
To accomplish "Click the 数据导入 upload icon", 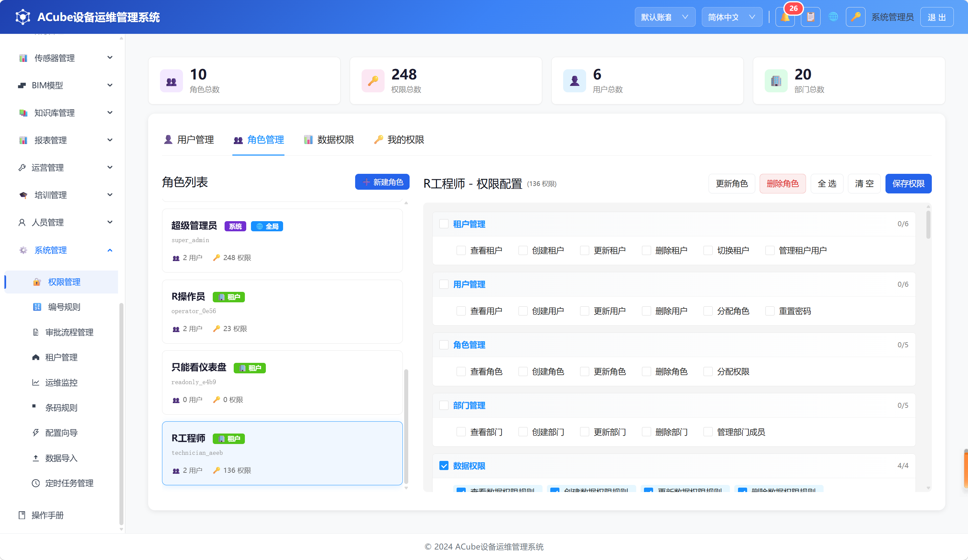I will [36, 458].
